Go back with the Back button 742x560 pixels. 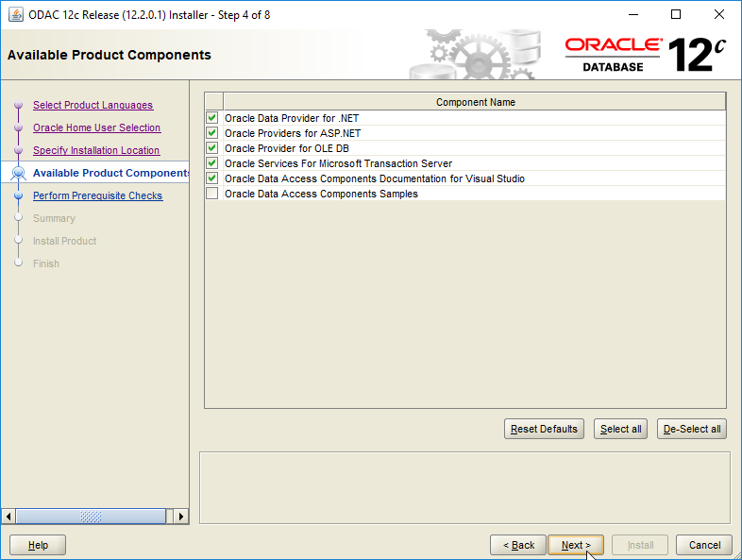518,545
